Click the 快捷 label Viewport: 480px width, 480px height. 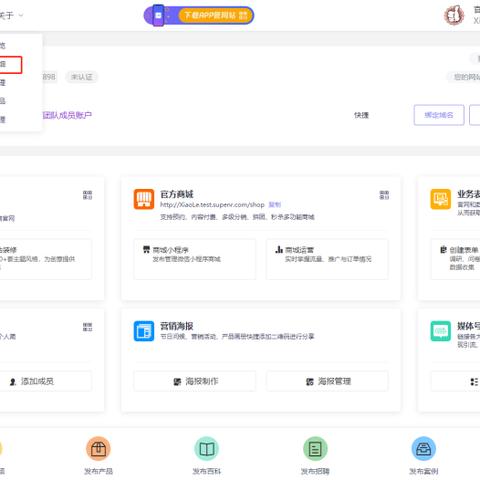click(x=361, y=115)
